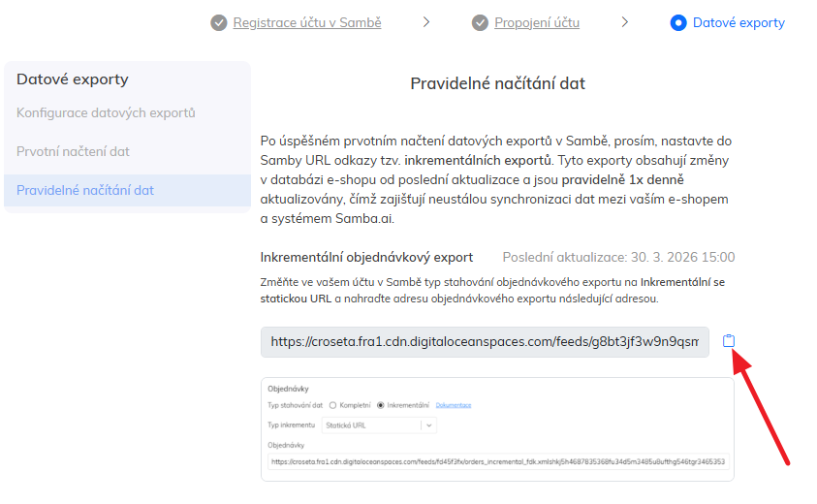The height and width of the screenshot is (504, 817).
Task: Go back to Propojení účtu step
Action: pyautogui.click(x=538, y=22)
